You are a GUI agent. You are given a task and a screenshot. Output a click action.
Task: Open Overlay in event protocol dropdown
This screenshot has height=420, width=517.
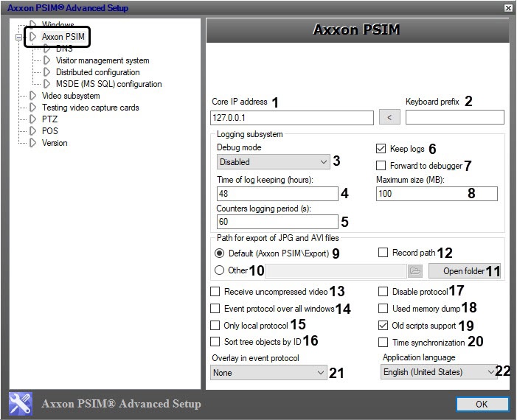click(x=268, y=373)
